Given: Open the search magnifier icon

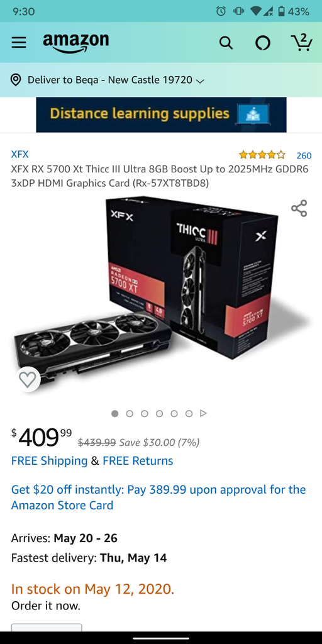Looking at the screenshot, I should 226,42.
